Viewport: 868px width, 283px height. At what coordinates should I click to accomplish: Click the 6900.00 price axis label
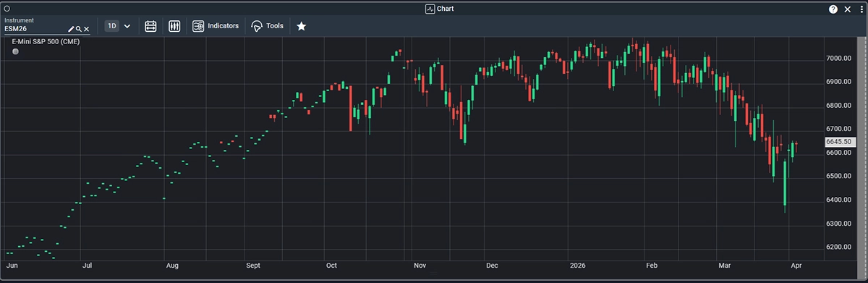click(839, 82)
